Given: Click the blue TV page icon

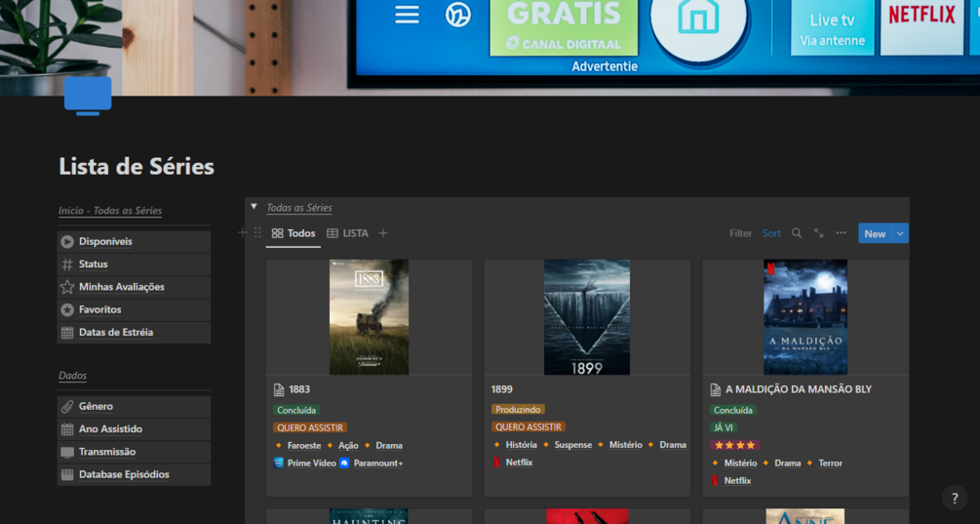Looking at the screenshot, I should coord(88,97).
